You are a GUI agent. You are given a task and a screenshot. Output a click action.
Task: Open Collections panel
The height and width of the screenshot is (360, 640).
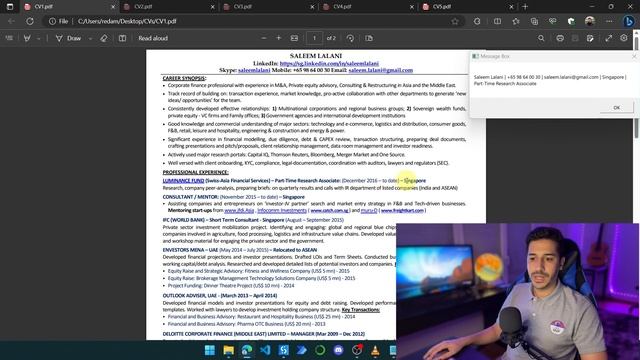[x=534, y=21]
